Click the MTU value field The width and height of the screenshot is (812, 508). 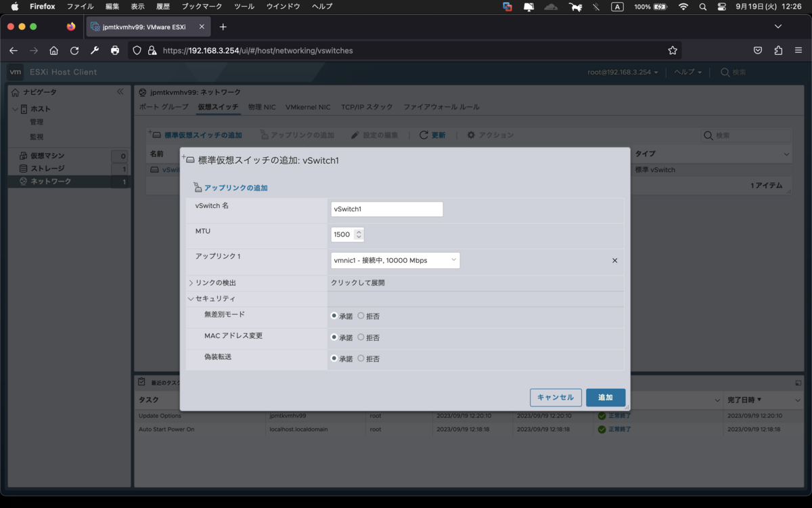point(342,234)
